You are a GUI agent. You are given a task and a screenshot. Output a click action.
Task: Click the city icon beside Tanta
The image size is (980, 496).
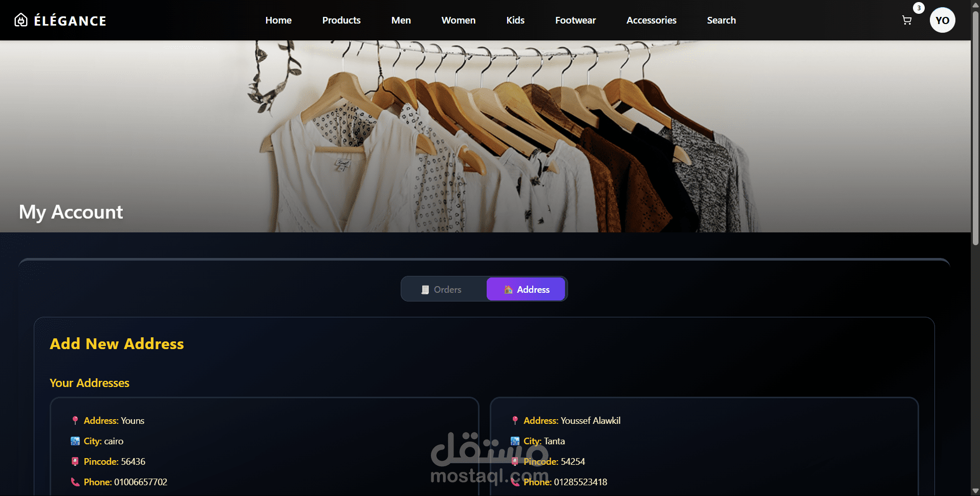pos(515,441)
